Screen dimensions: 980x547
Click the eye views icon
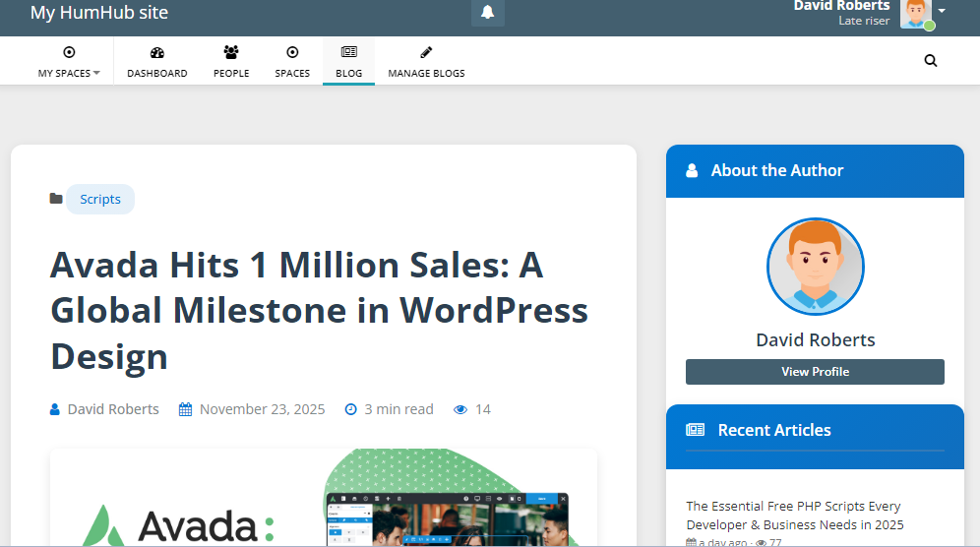click(460, 409)
